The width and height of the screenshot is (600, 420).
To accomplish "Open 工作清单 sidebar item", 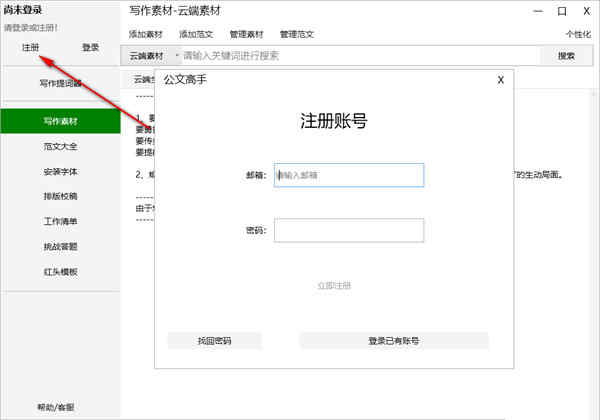I will click(60, 221).
